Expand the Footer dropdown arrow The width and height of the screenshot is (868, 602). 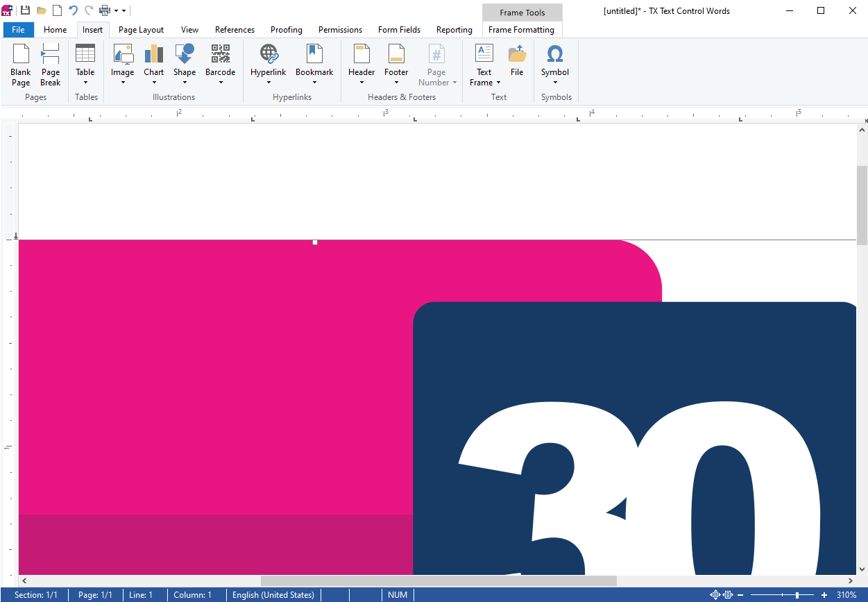tap(396, 83)
